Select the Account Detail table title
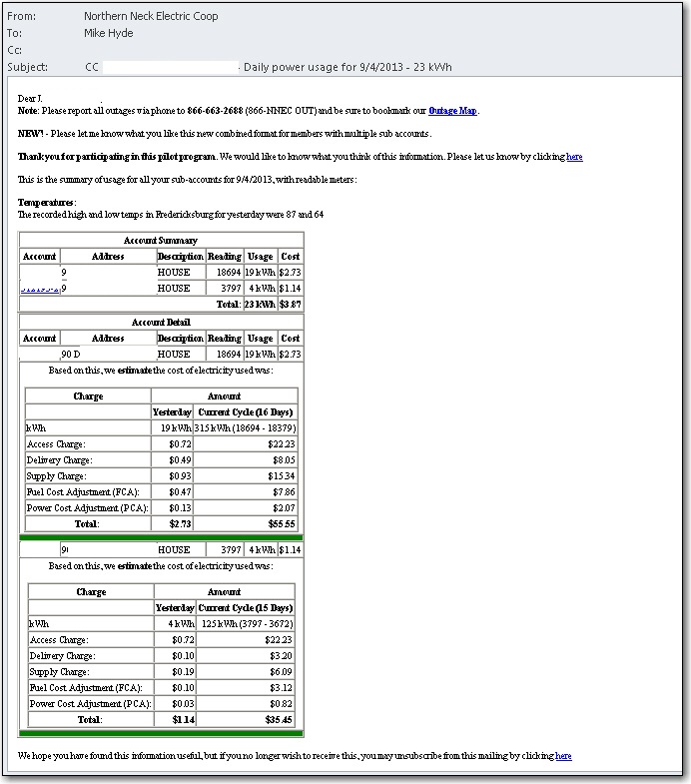The image size is (691, 784). [161, 323]
